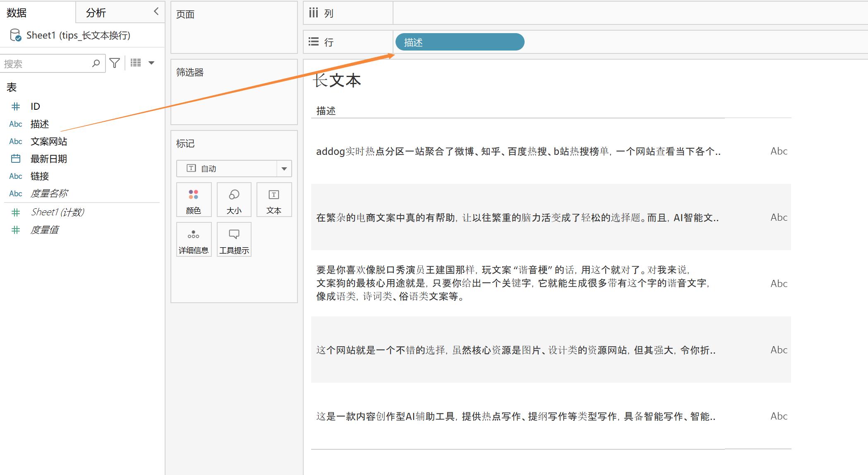Image resolution: width=868 pixels, height=475 pixels.
Task: Click the number icon beside 度量值
Action: point(16,230)
